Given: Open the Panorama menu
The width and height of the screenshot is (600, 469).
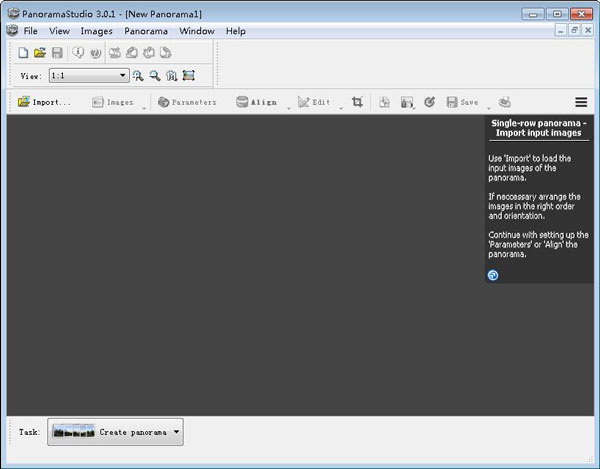Looking at the screenshot, I should click(146, 31).
